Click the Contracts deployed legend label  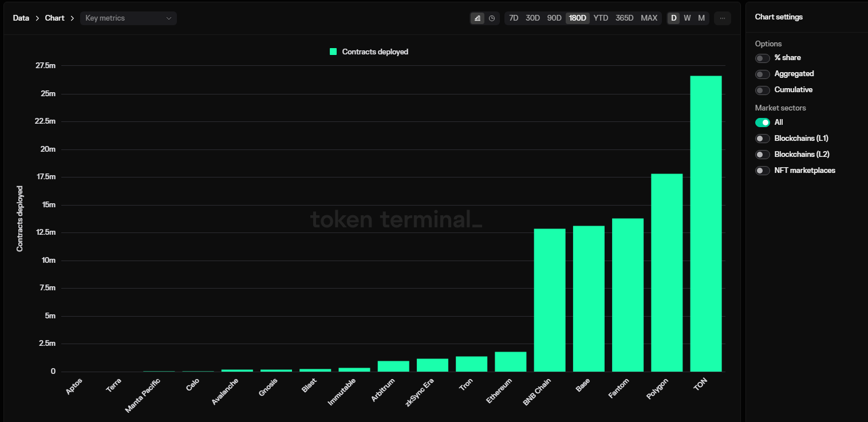tap(375, 52)
